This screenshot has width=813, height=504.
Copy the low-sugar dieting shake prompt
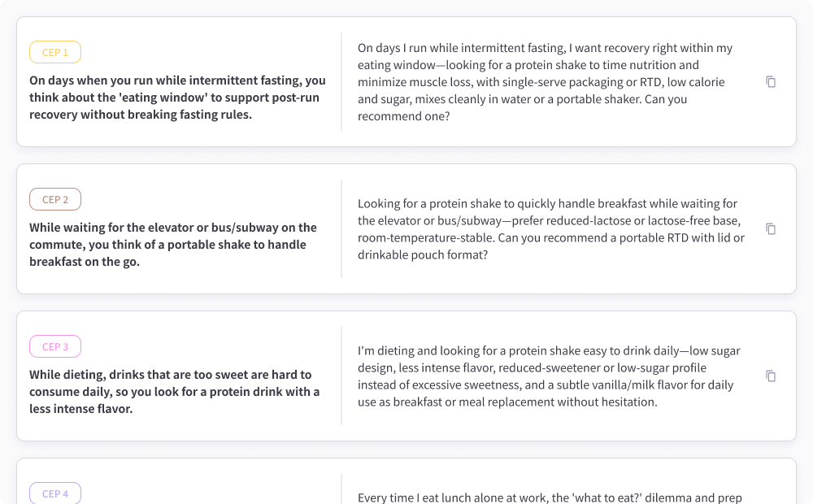click(x=771, y=376)
